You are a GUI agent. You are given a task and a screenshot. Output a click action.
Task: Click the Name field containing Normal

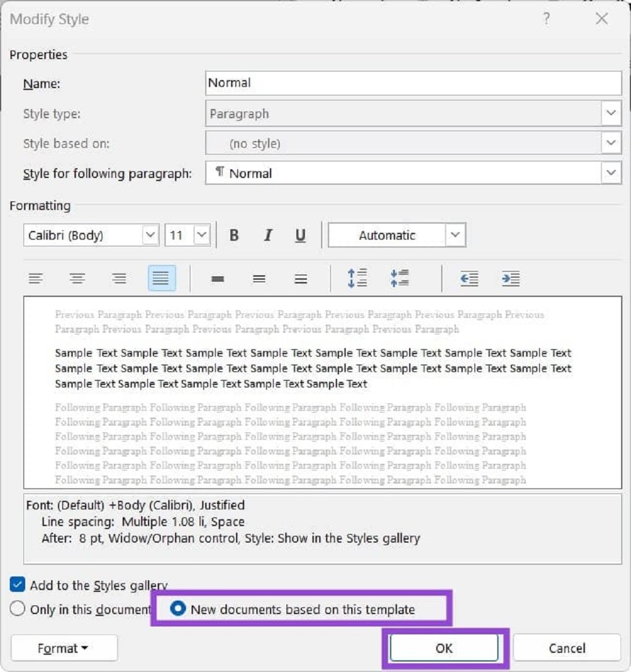(413, 83)
